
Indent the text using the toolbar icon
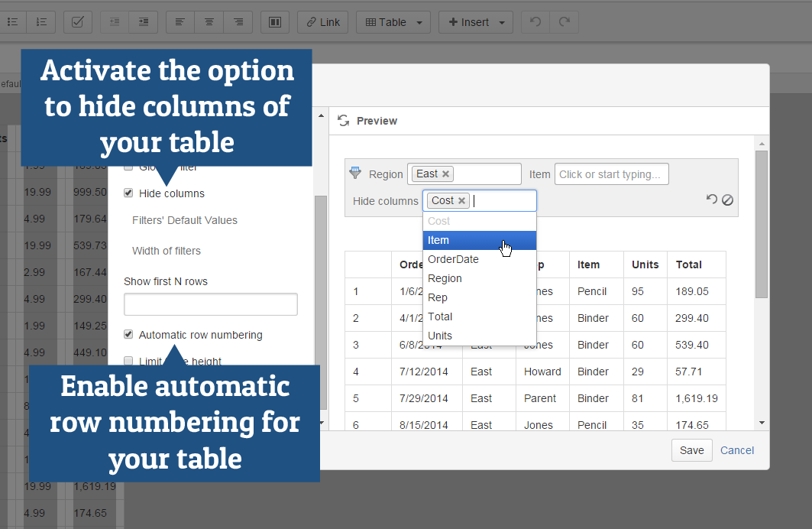(x=144, y=22)
